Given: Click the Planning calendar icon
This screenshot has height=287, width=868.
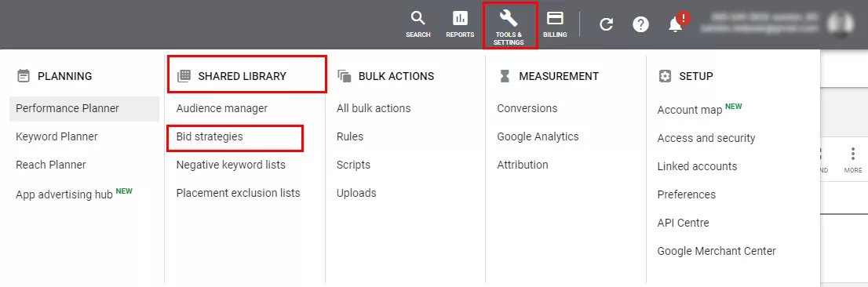Looking at the screenshot, I should (x=23, y=76).
